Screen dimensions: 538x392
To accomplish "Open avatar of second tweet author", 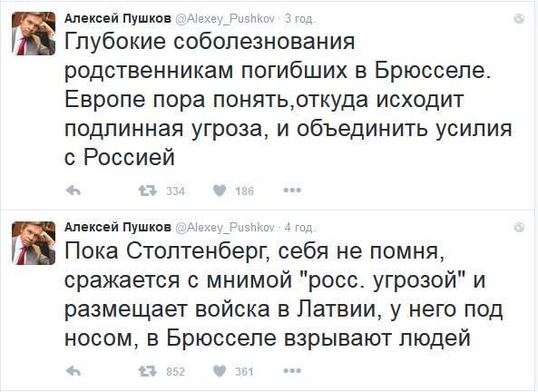I will point(34,243).
